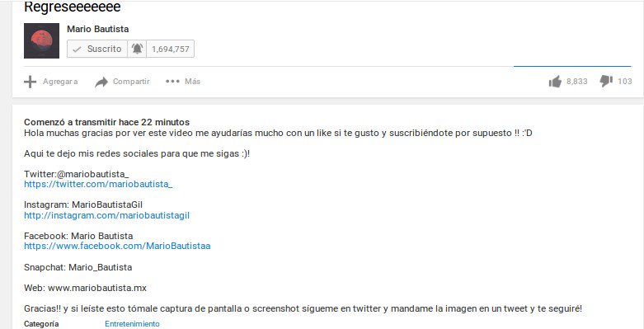
Task: Click the Instagram: MarioBautistaGil text line
Action: click(x=83, y=204)
